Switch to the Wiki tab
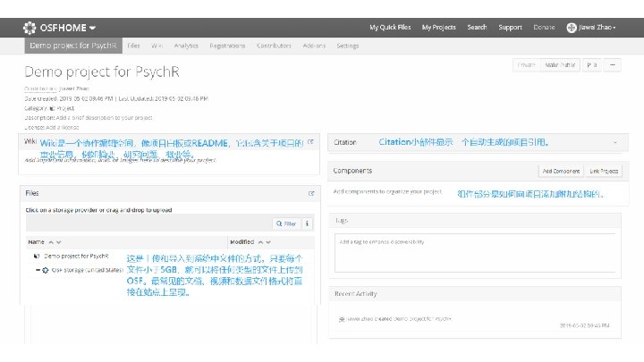Screen dimensions: 644x362 [x=157, y=46]
